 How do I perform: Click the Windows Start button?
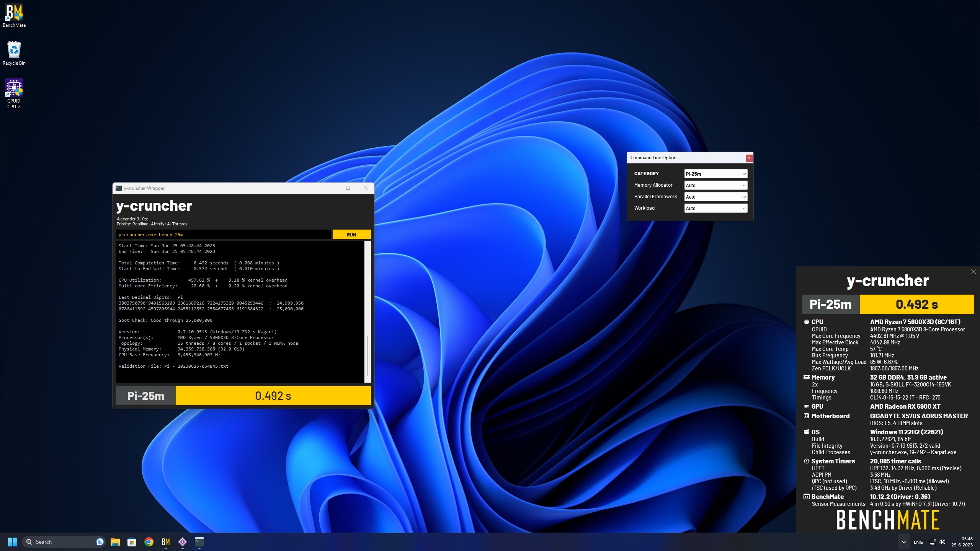click(12, 542)
